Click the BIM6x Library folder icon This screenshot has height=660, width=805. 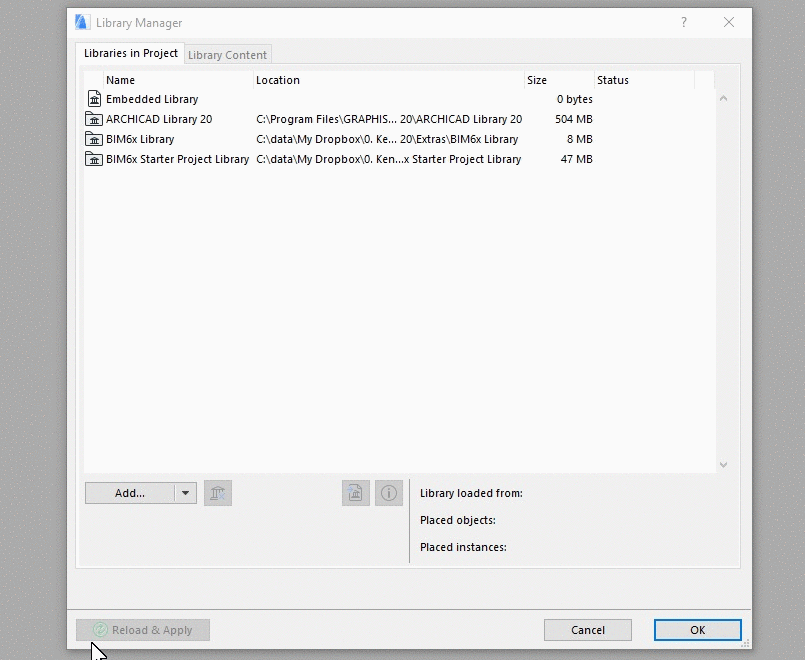click(x=94, y=139)
